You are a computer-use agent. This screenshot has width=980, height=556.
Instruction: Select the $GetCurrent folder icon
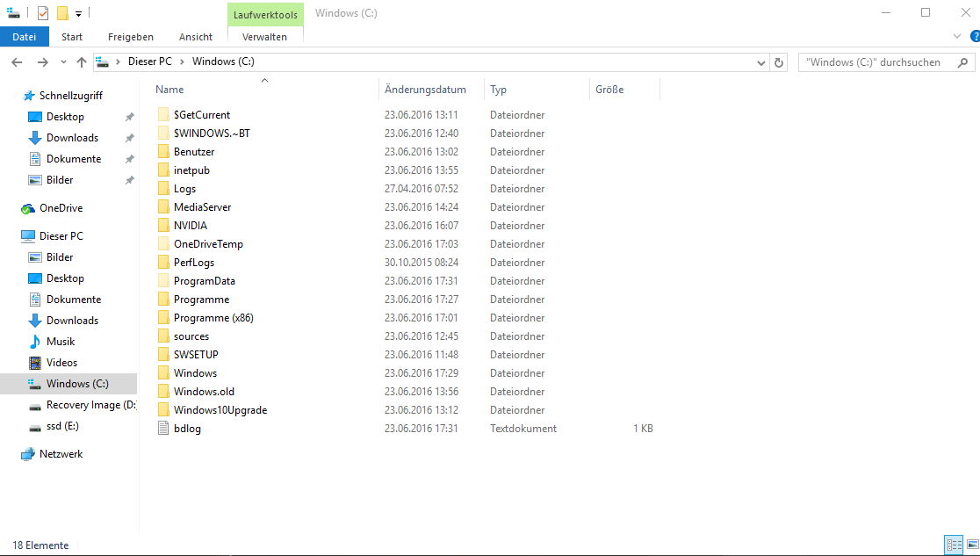163,114
